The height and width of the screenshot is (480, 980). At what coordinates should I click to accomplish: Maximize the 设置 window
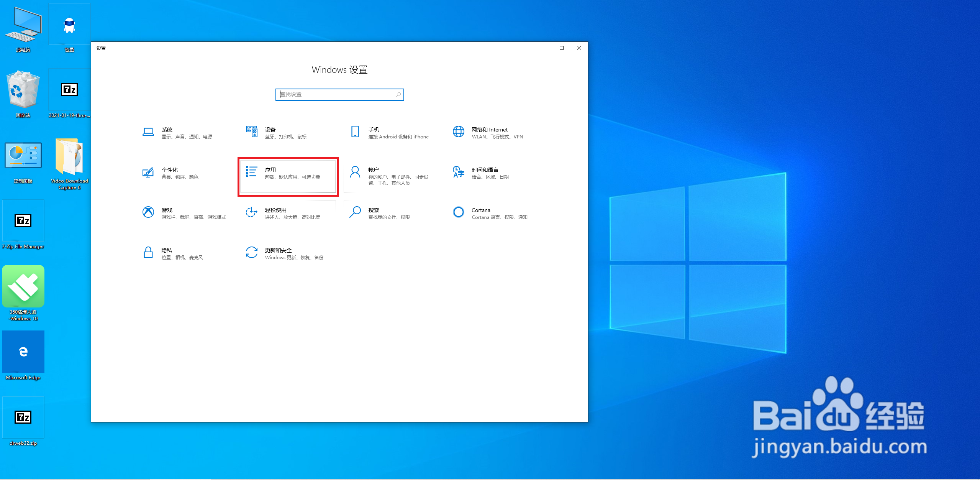click(562, 48)
